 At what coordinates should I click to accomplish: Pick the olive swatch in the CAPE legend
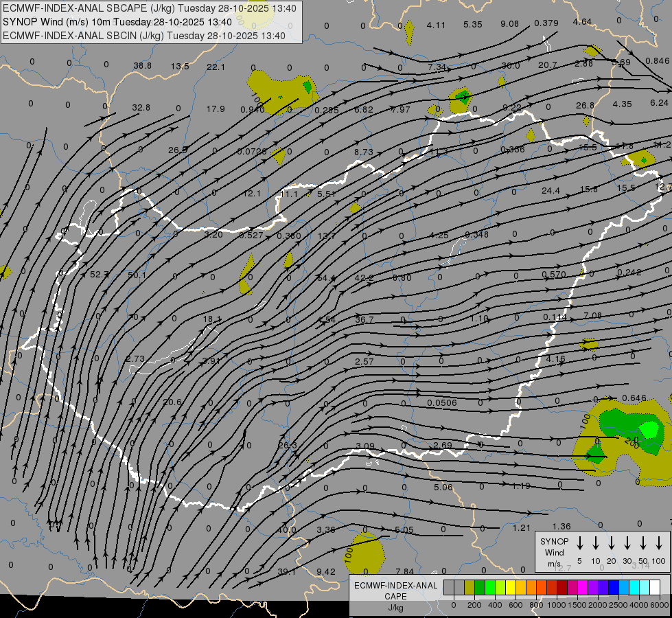point(470,588)
